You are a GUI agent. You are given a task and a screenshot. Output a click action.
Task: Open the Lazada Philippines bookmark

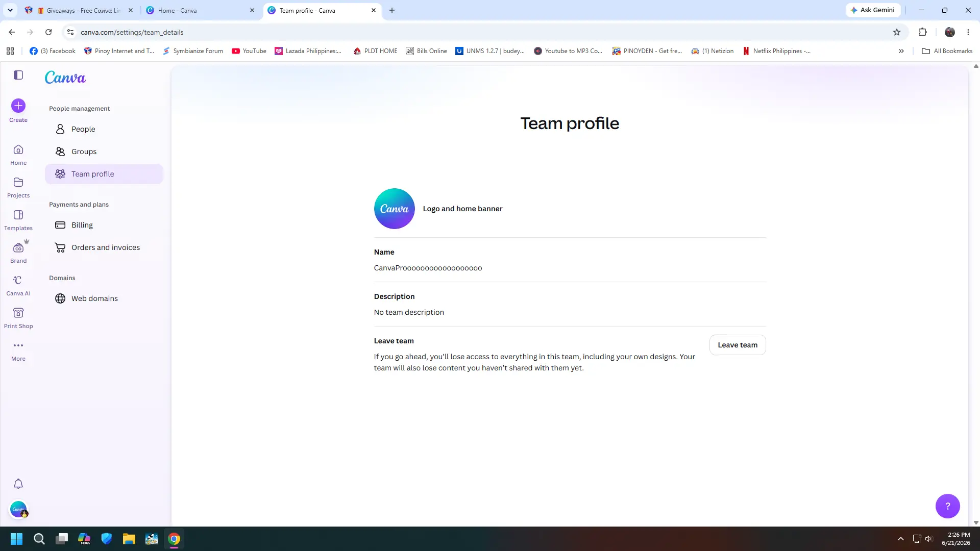click(x=308, y=51)
